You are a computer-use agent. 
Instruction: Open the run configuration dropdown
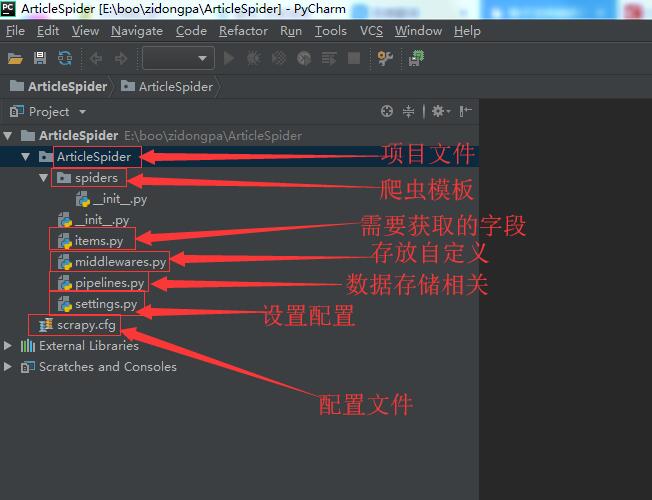(x=178, y=58)
